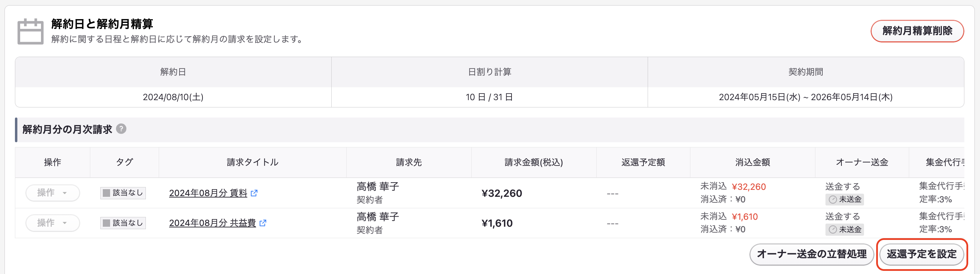This screenshot has width=980, height=274.
Task: Open external link icon for 2024年08月分 賃料
Action: pos(254,193)
